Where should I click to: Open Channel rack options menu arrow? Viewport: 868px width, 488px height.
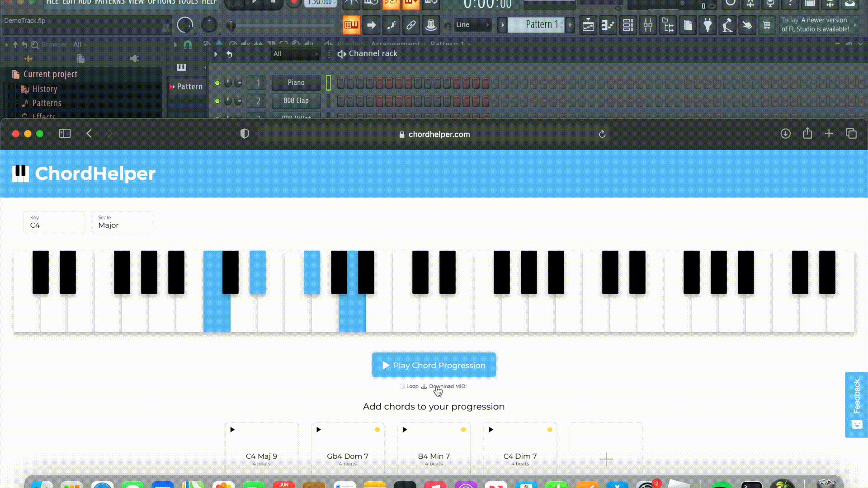click(x=216, y=54)
